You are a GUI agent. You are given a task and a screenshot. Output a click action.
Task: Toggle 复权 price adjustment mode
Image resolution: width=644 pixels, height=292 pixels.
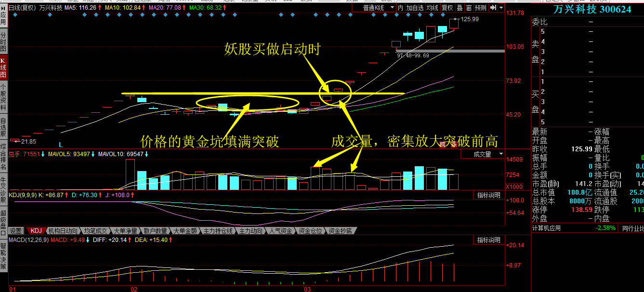(447, 7)
